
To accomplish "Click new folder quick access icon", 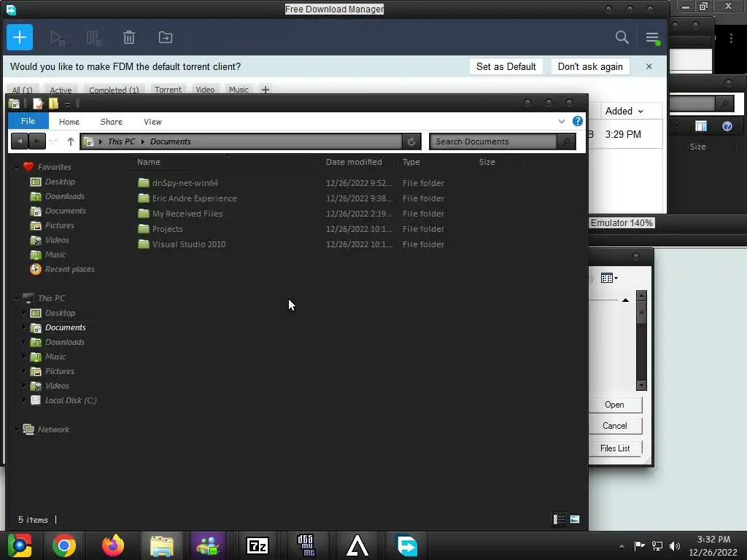I will pyautogui.click(x=53, y=104).
